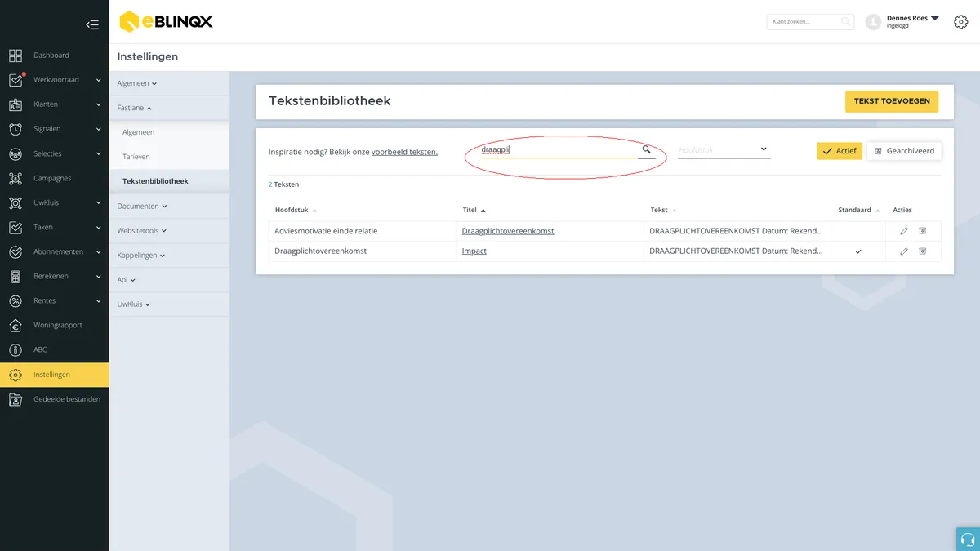980x551 pixels.
Task: Expand the Websitetools settings section
Action: (142, 231)
